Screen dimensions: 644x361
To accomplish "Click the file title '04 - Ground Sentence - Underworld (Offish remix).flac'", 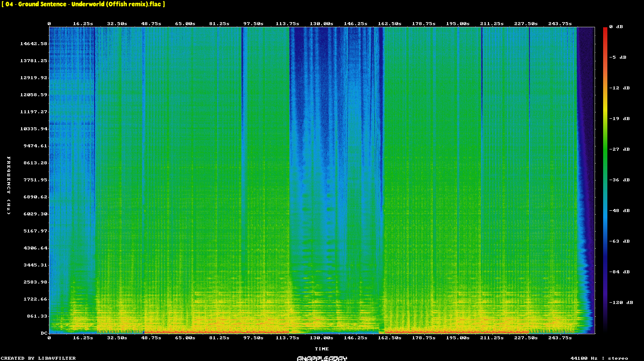I will tap(83, 4).
